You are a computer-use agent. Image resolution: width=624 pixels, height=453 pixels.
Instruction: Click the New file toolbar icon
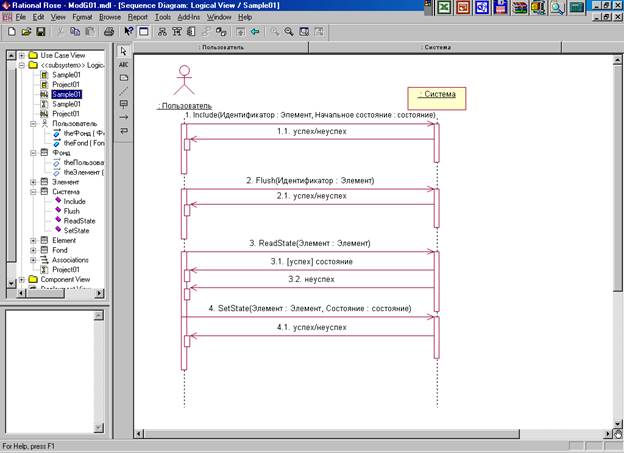click(11, 32)
